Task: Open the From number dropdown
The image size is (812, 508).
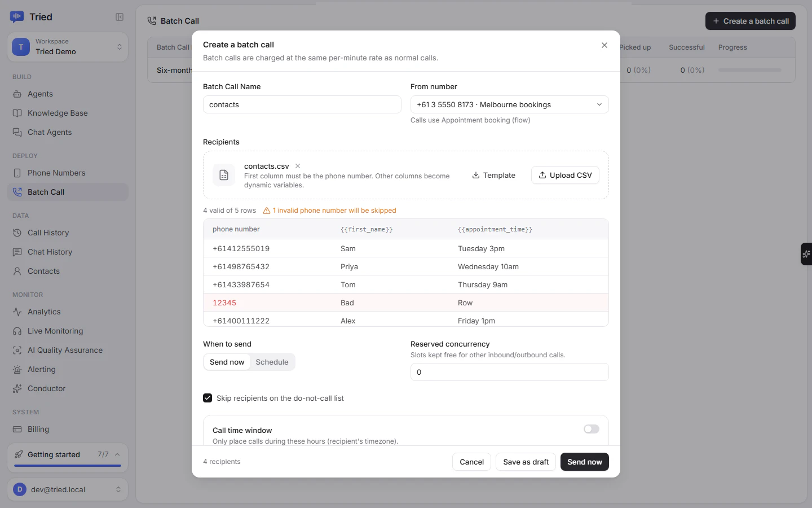Action: pos(510,105)
